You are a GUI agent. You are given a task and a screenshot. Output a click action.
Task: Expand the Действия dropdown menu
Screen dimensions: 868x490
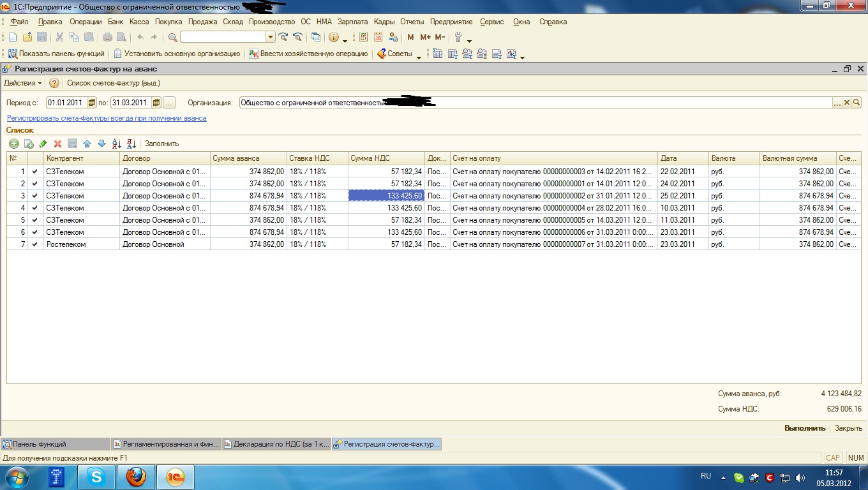(x=23, y=83)
